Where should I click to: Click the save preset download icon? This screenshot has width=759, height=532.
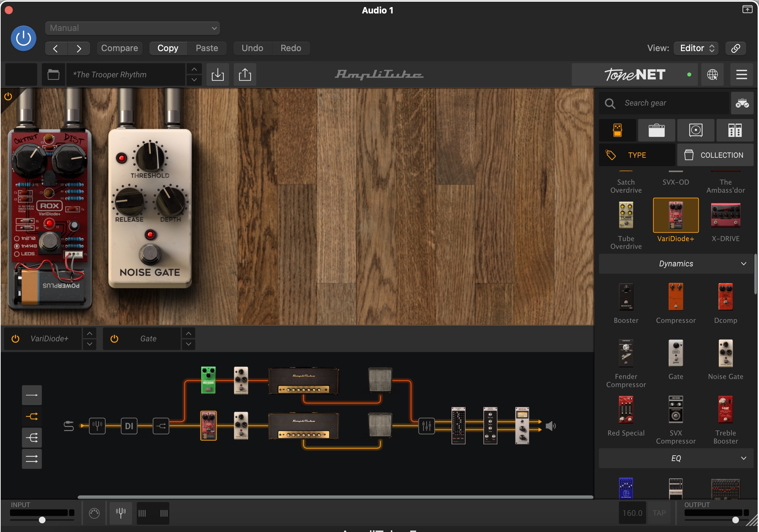218,74
